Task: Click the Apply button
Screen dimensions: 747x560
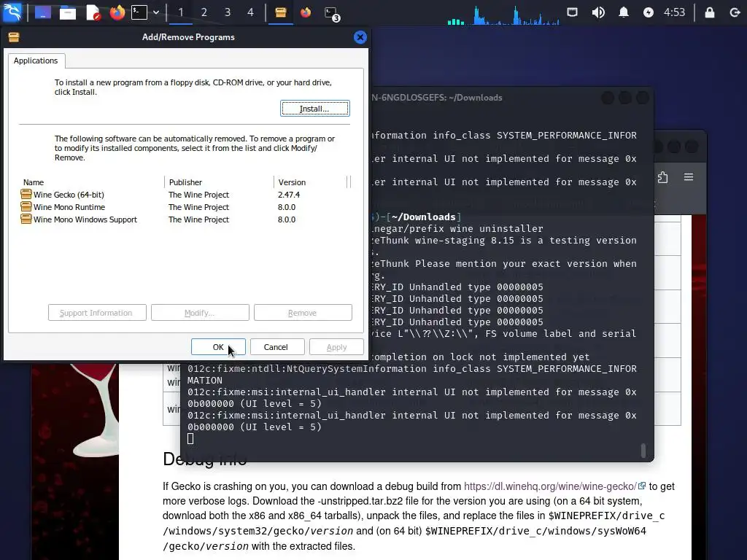Action: click(336, 347)
